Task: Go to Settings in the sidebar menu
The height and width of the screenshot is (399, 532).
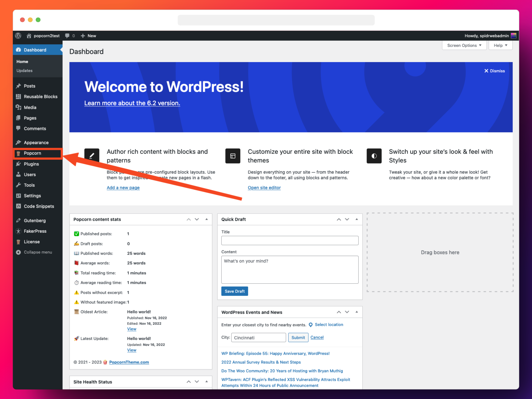Action: tap(32, 195)
